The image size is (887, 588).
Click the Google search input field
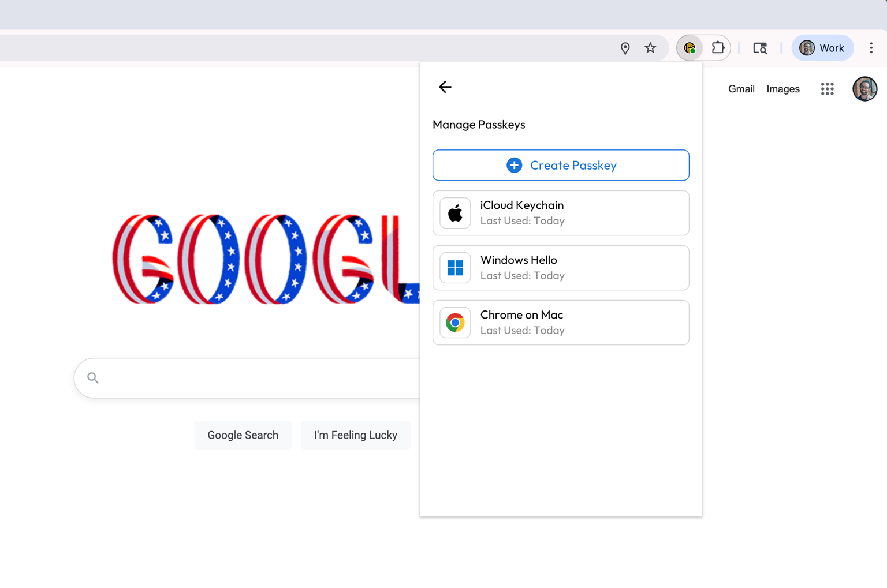[x=254, y=378]
